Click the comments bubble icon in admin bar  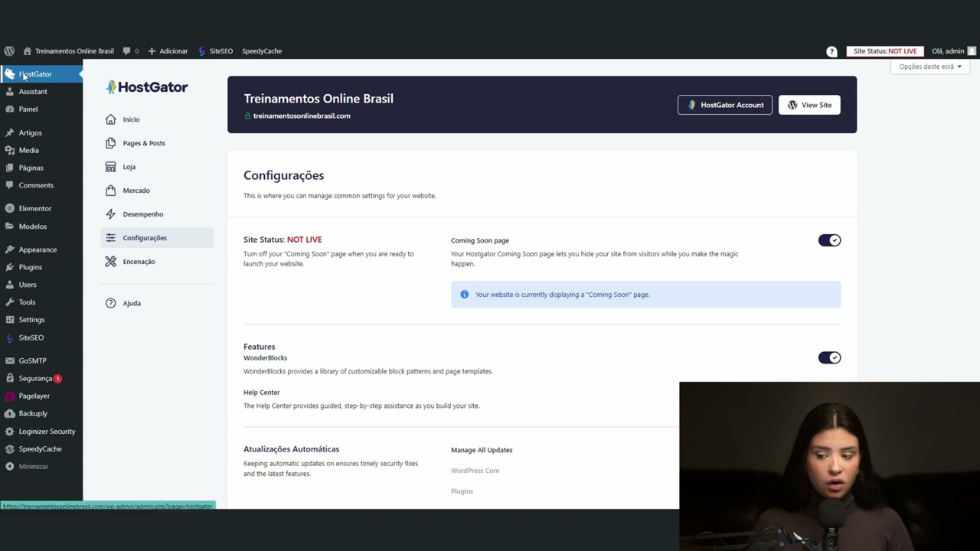(x=126, y=51)
